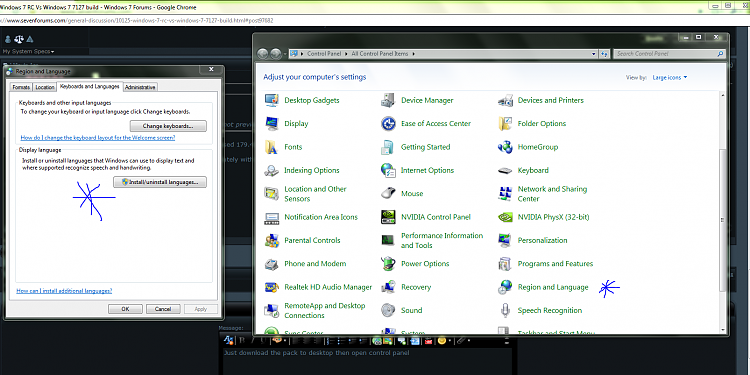Open the Parental Controls icon
Image resolution: width=750 pixels, height=375 pixels.
coord(272,240)
